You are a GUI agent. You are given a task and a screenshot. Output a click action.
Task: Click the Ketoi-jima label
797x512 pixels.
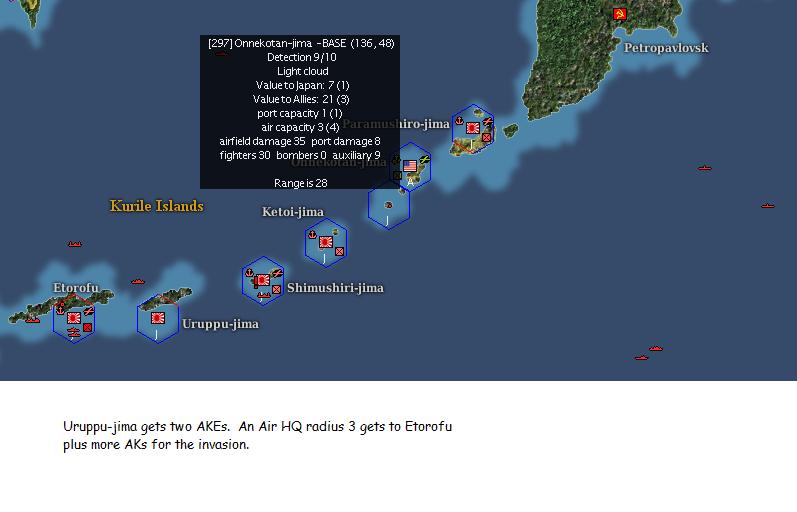coord(293,212)
